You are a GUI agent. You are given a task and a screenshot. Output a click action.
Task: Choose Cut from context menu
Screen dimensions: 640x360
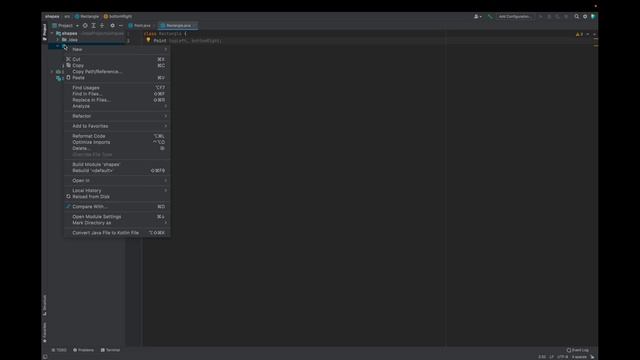117,59
